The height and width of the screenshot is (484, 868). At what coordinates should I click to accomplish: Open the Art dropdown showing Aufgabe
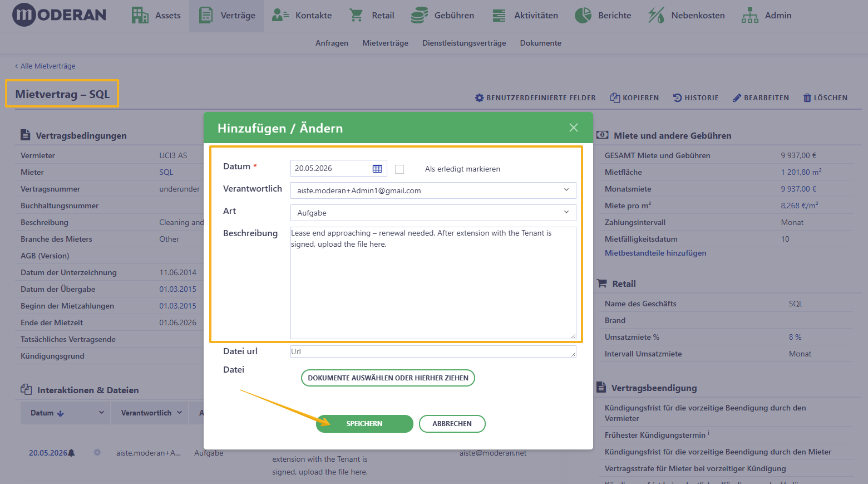[433, 213]
